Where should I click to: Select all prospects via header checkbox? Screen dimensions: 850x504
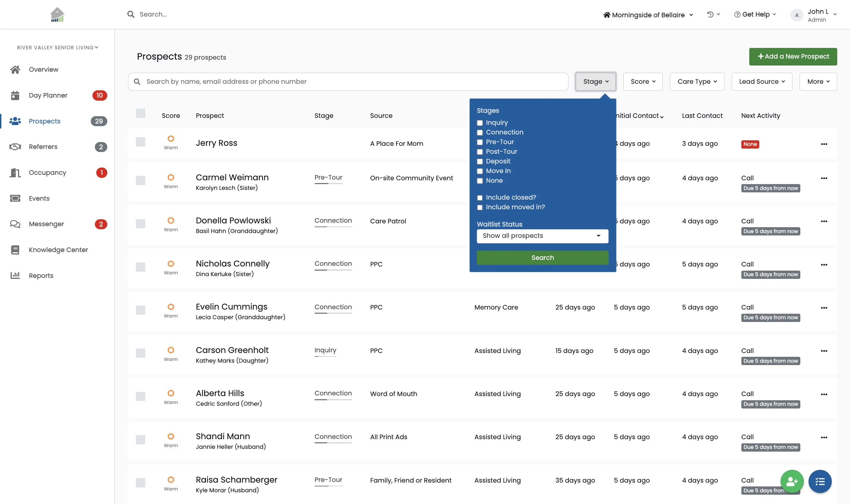click(140, 113)
